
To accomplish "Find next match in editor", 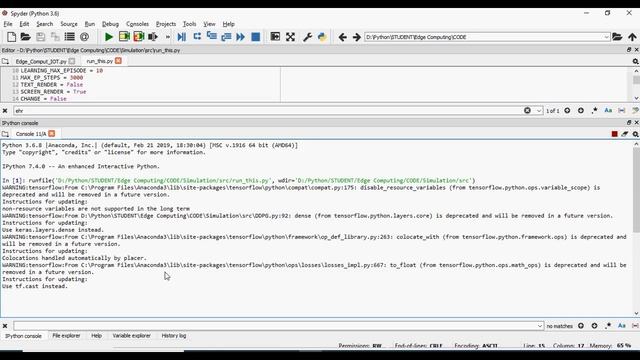I will (581, 111).
